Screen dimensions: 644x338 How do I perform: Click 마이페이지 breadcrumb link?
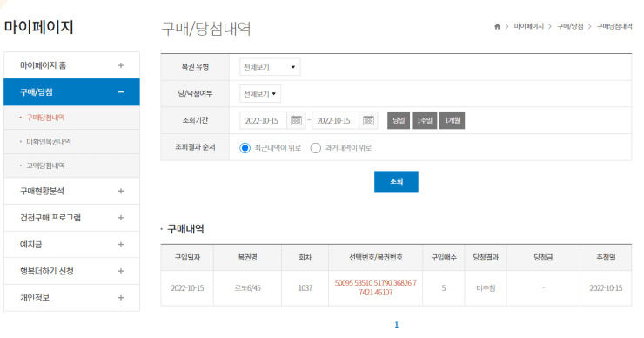pos(529,26)
